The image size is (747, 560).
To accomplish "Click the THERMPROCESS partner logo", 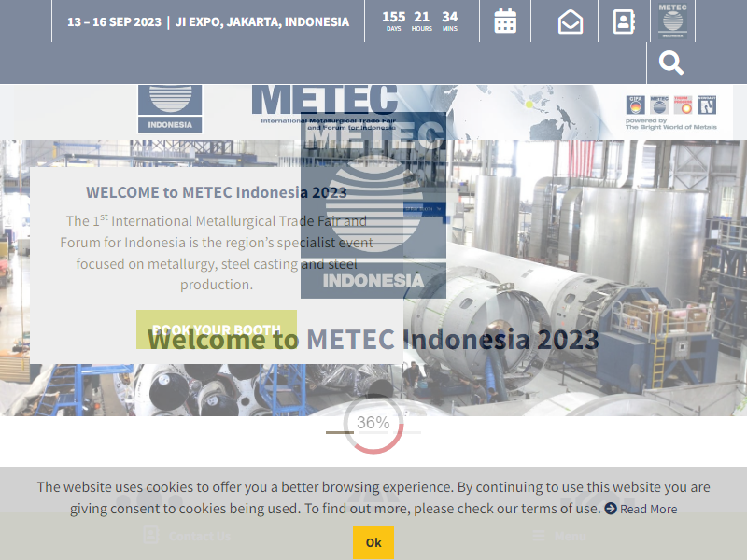I will [683, 105].
